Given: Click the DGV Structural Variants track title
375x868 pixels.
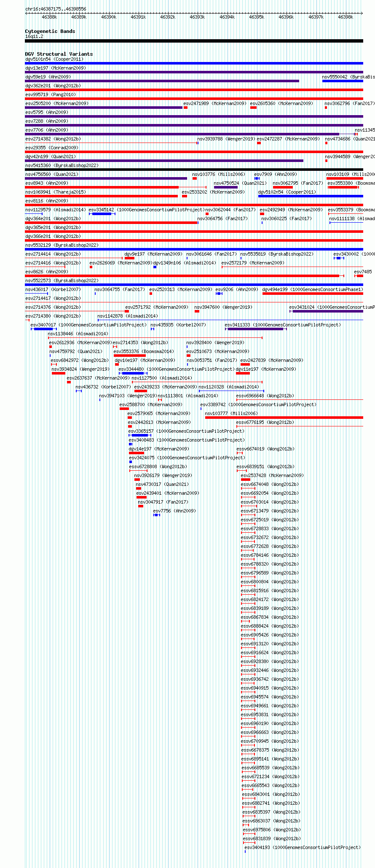Looking at the screenshot, I should tap(59, 54).
